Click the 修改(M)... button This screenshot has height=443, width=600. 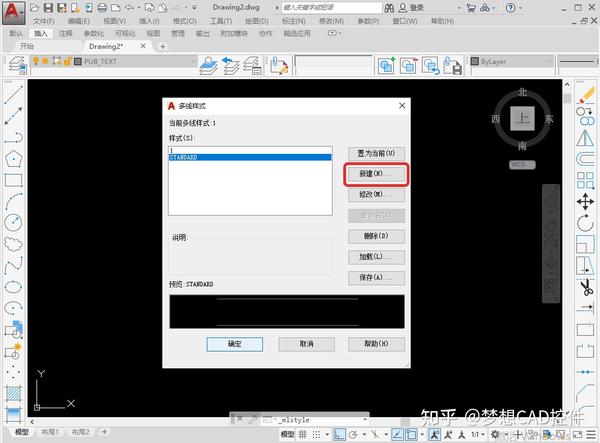(376, 194)
